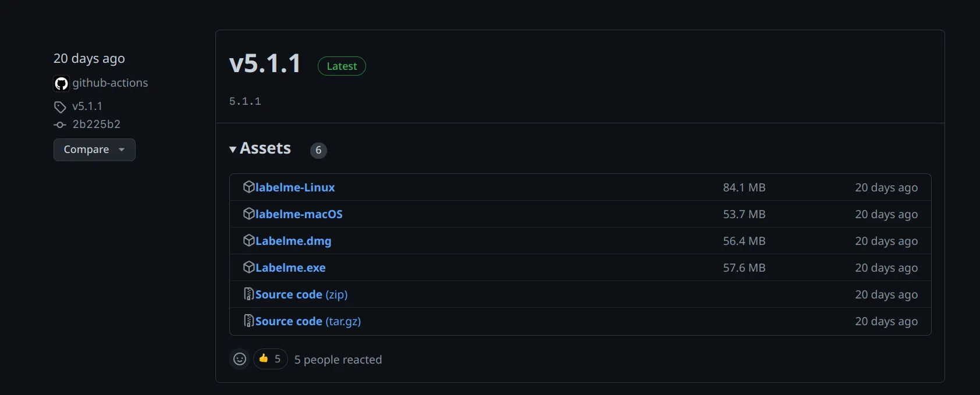Open the v5.1.1 release title

265,63
